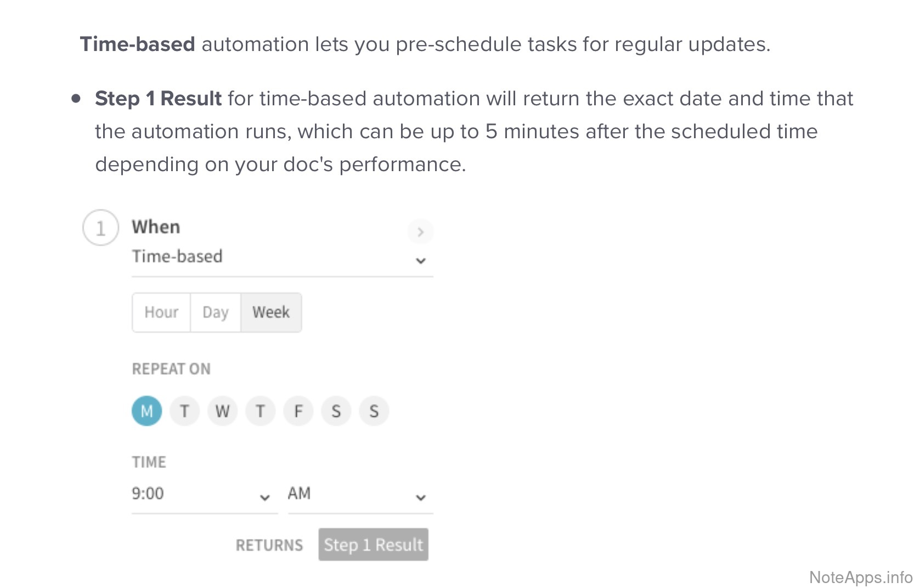Enable the Wednesday (W) repeat day
This screenshot has height=588, width=914.
pyautogui.click(x=222, y=411)
